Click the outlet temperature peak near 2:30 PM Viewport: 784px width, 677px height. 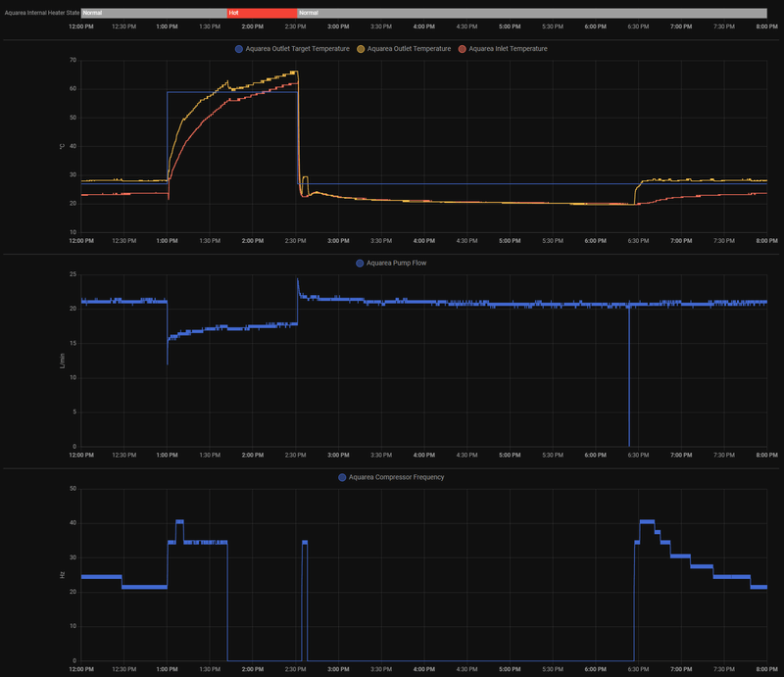tap(296, 73)
